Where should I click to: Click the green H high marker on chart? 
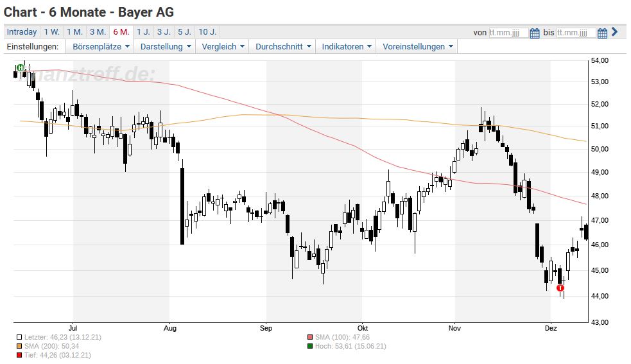click(x=20, y=67)
